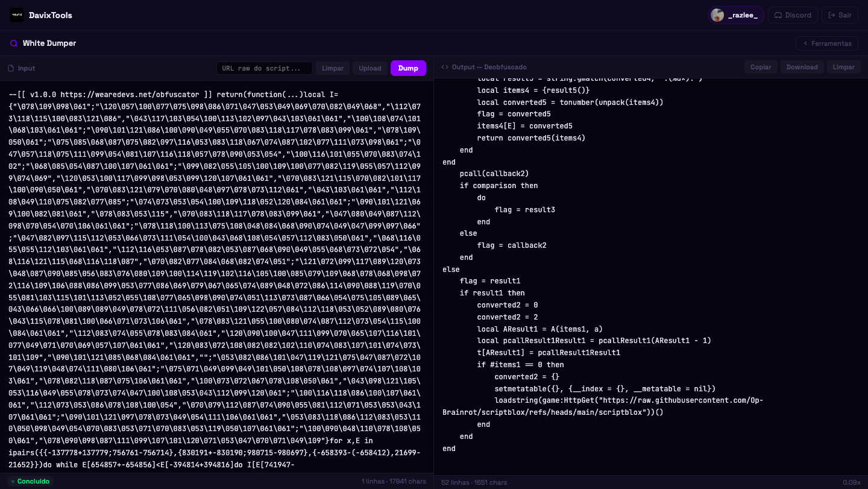The image size is (868, 489).
Task: Open the Discord link button
Action: (793, 15)
